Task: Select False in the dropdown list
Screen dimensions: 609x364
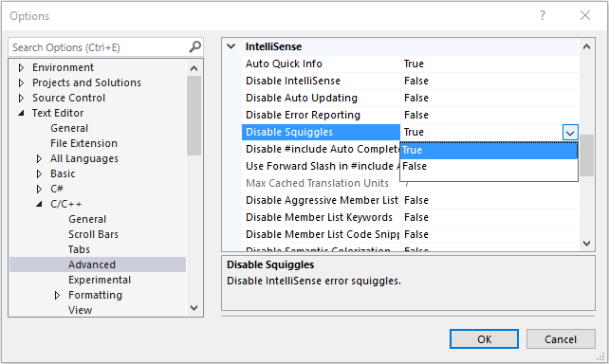Action: (x=489, y=166)
